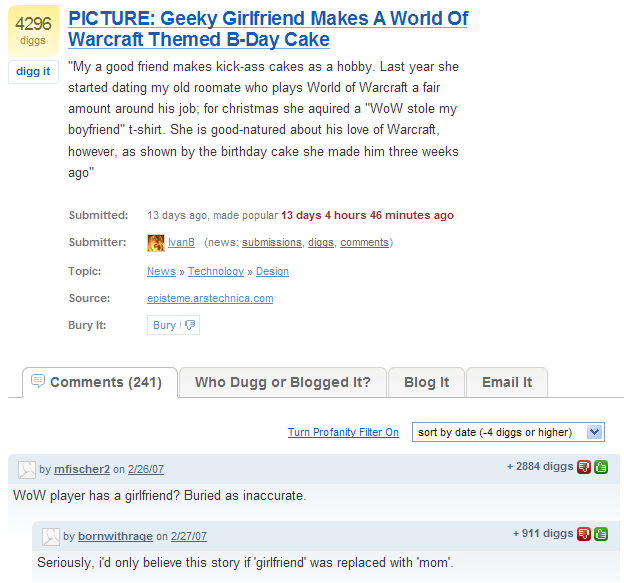
Task: View IvanB's comments link
Action: pos(365,242)
